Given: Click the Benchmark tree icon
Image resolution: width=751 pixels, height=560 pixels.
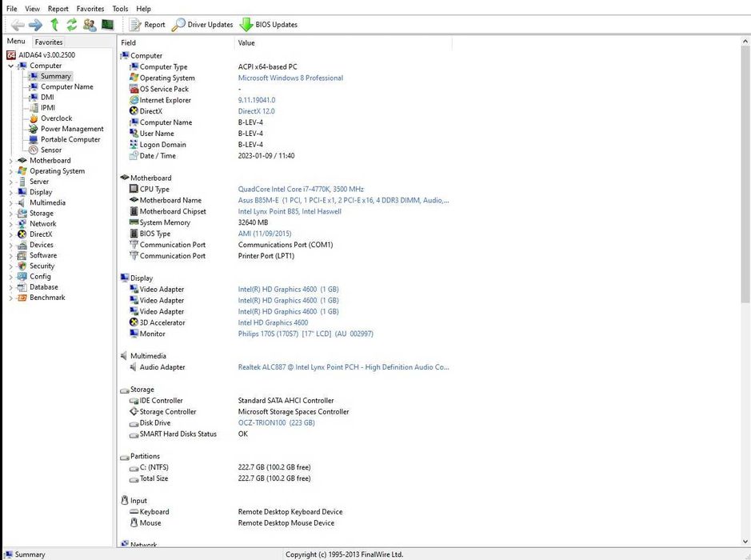Looking at the screenshot, I should pyautogui.click(x=22, y=298).
